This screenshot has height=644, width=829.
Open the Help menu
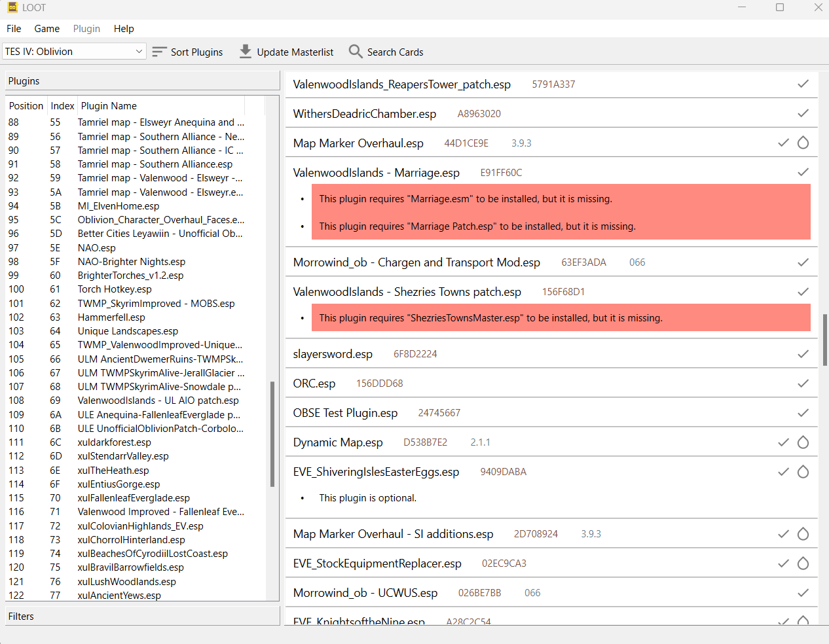(124, 29)
